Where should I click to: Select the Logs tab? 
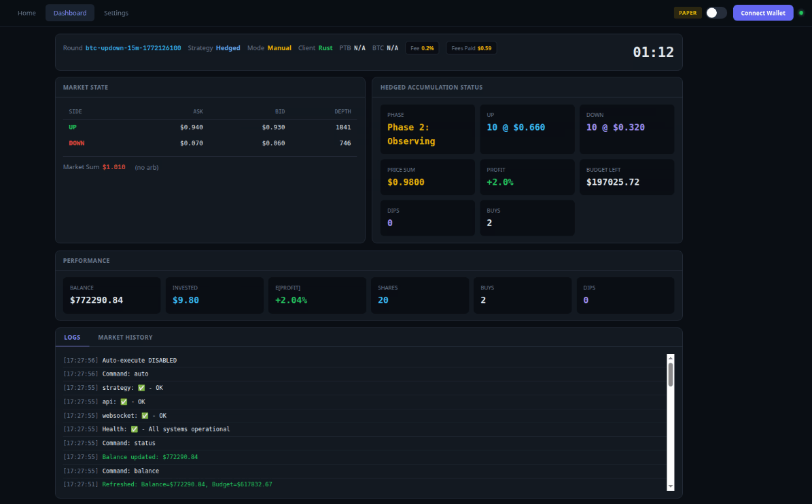72,337
